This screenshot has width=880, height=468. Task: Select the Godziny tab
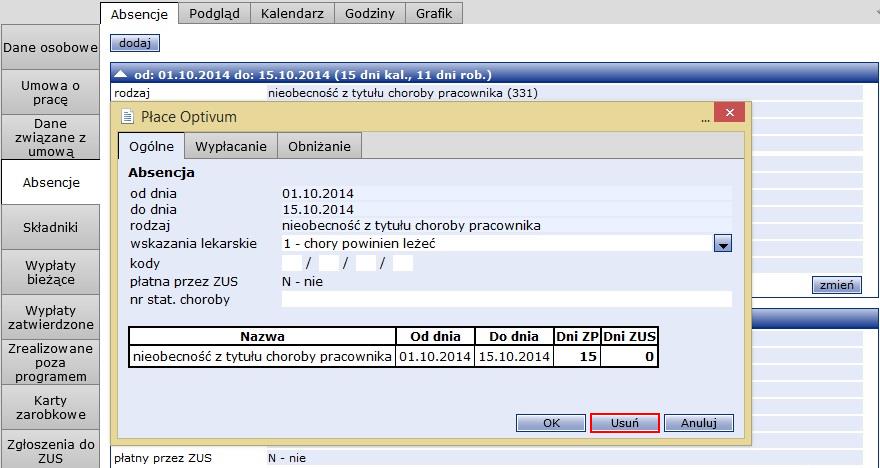point(370,13)
